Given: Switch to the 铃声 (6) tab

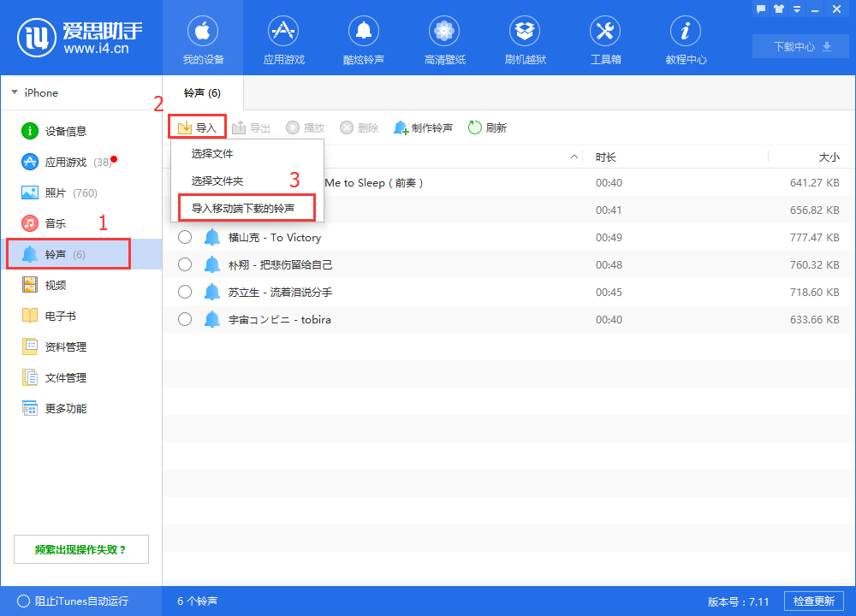Looking at the screenshot, I should tap(203, 92).
